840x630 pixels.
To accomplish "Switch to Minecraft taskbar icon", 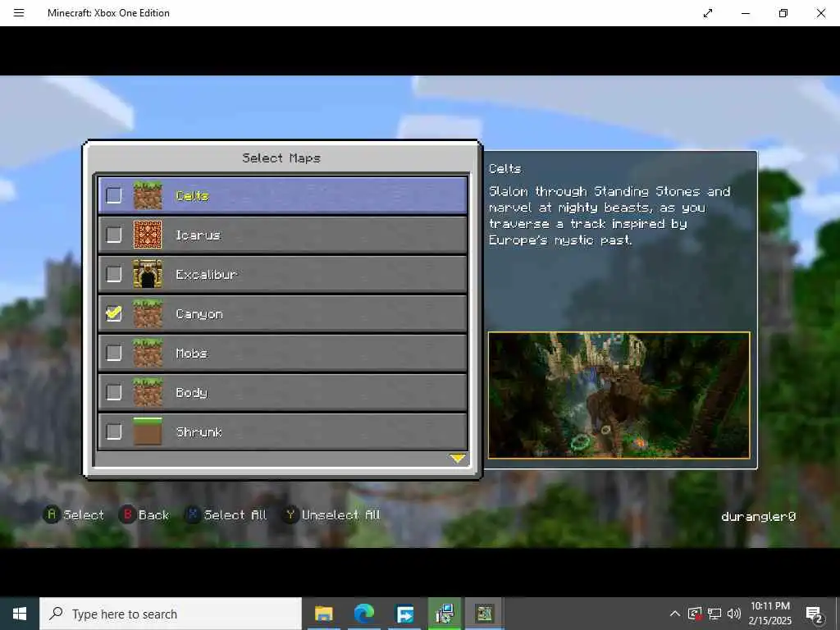I will pos(484,614).
